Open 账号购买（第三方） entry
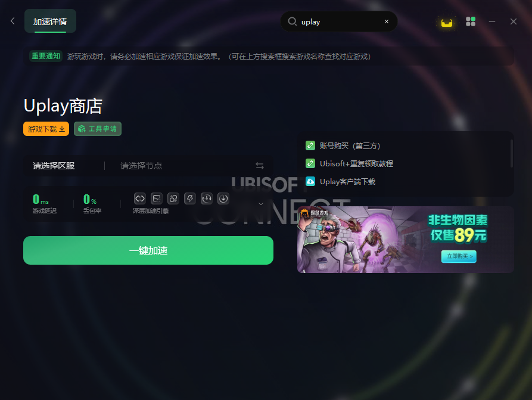 350,145
